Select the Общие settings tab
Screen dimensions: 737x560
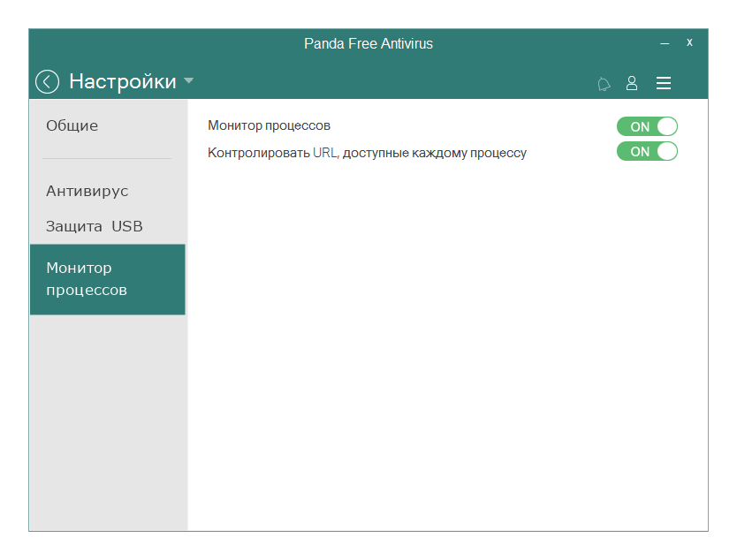(x=72, y=125)
